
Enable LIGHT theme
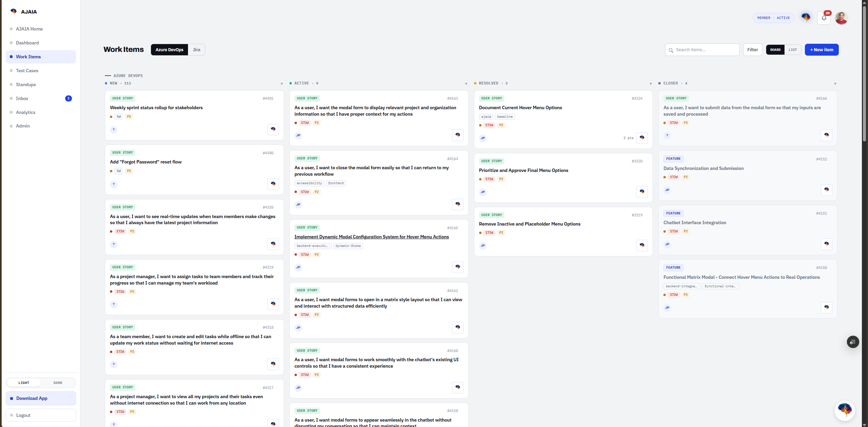[24, 383]
